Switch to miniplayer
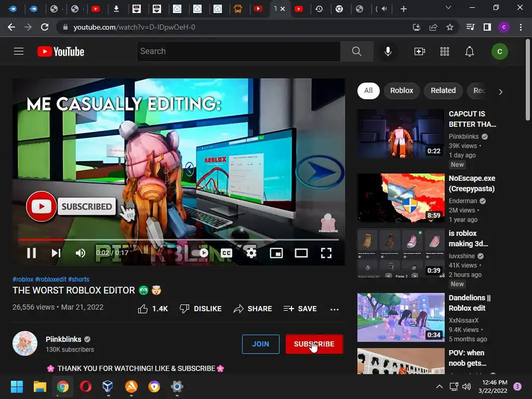 [x=276, y=253]
